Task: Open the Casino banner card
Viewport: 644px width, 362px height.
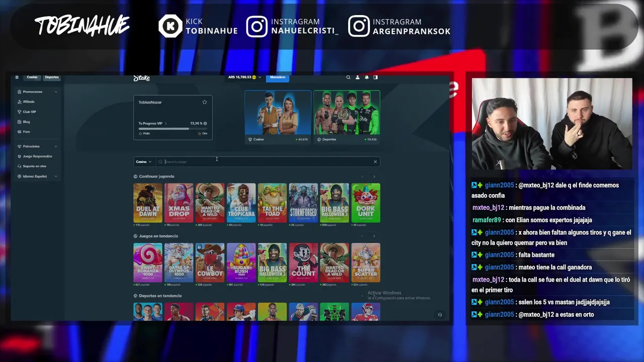Action: tap(278, 117)
